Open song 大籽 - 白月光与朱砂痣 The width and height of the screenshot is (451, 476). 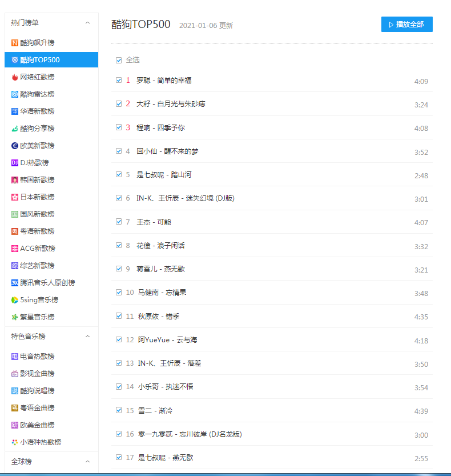pyautogui.click(x=171, y=104)
